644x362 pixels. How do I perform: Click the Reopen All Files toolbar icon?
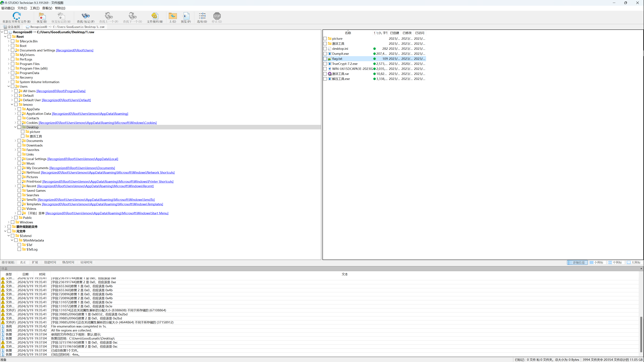coord(16,16)
